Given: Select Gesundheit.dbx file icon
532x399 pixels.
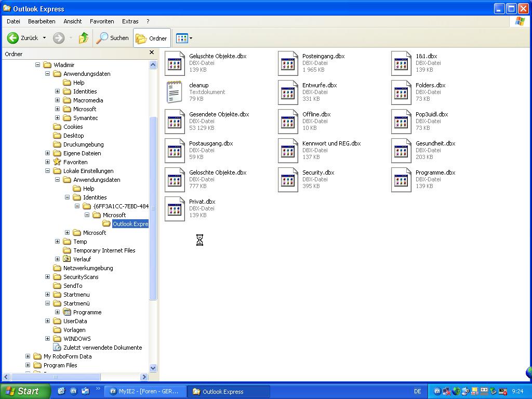Looking at the screenshot, I should pyautogui.click(x=401, y=150).
